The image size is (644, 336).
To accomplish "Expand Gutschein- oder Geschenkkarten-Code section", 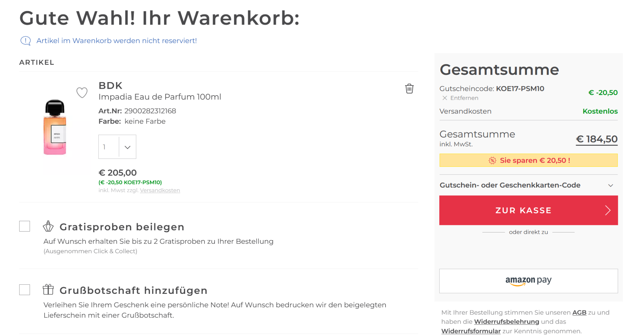I will [x=528, y=185].
